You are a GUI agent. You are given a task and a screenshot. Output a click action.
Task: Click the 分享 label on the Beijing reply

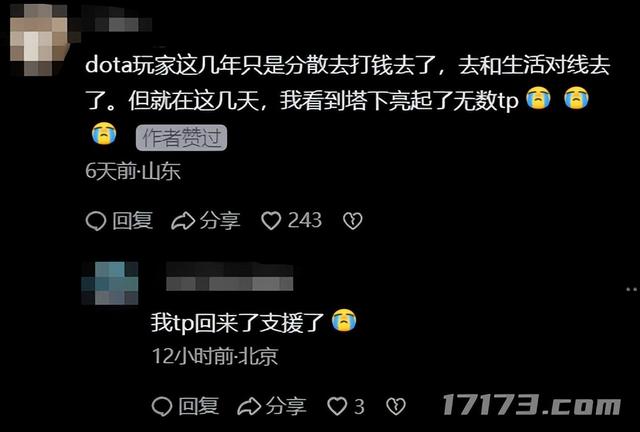(x=286, y=406)
